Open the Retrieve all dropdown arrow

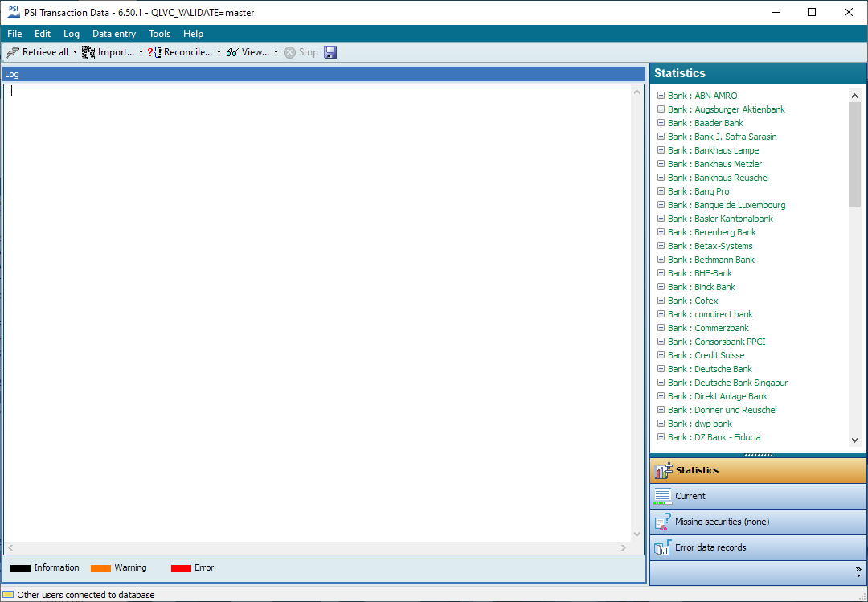(76, 52)
